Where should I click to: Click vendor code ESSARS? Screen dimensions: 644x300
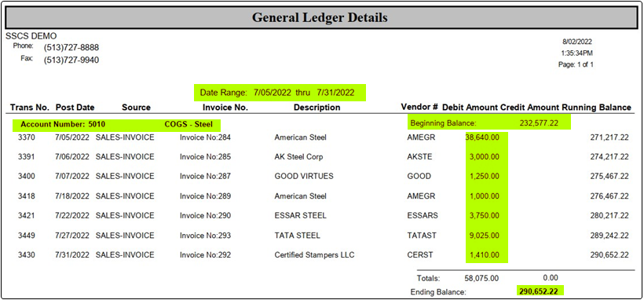coord(423,215)
